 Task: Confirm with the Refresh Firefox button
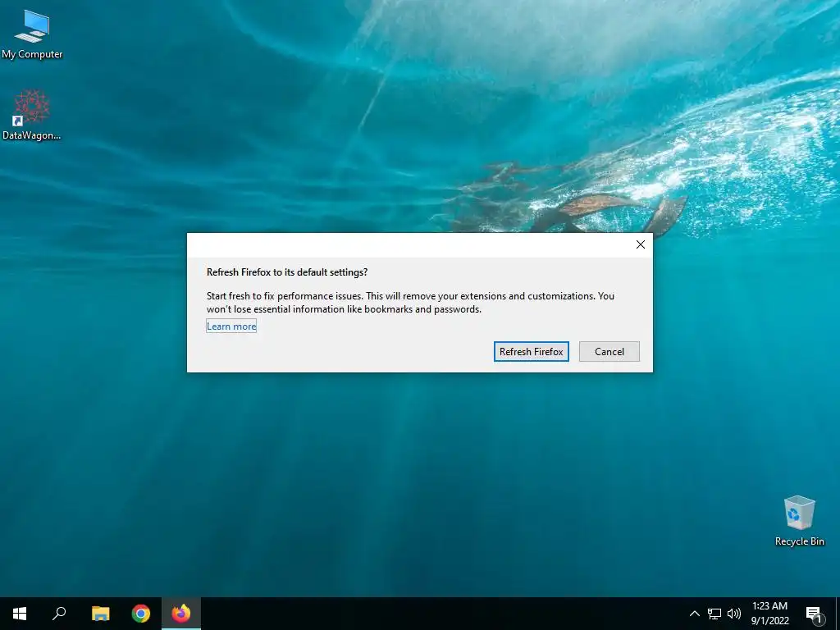[531, 351]
